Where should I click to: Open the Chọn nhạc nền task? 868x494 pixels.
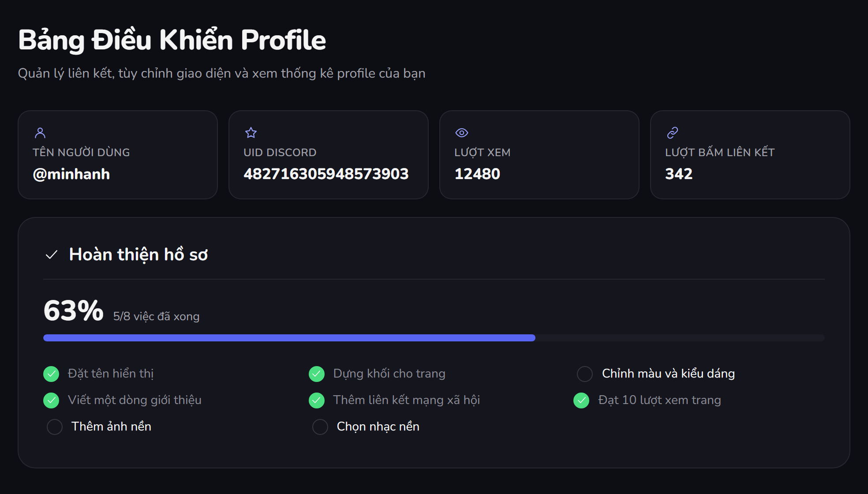378,427
